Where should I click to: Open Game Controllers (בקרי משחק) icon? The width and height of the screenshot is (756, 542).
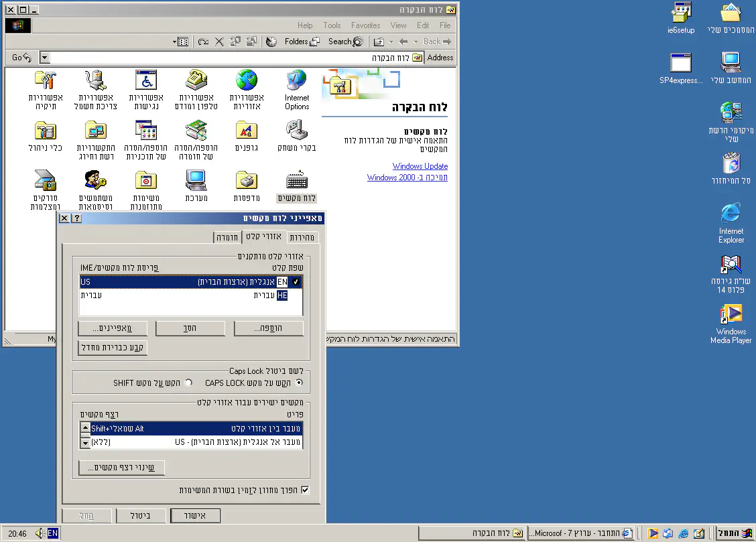tap(296, 130)
